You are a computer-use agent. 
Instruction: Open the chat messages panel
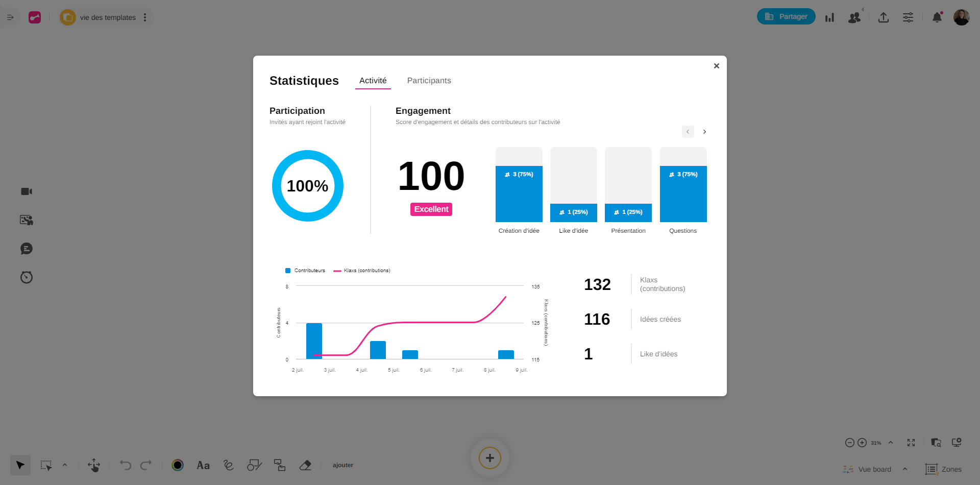tap(27, 249)
